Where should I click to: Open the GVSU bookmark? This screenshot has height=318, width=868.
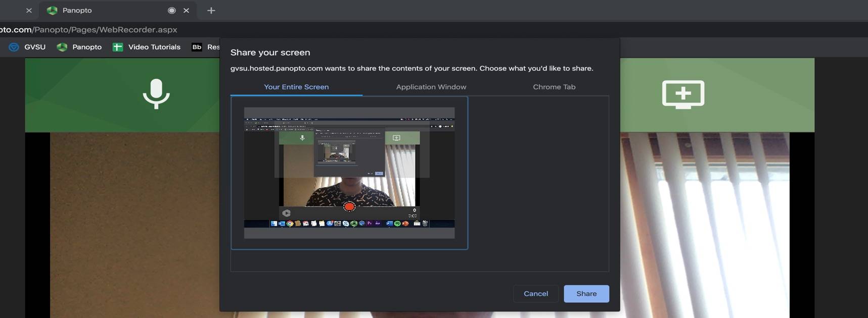pos(28,47)
